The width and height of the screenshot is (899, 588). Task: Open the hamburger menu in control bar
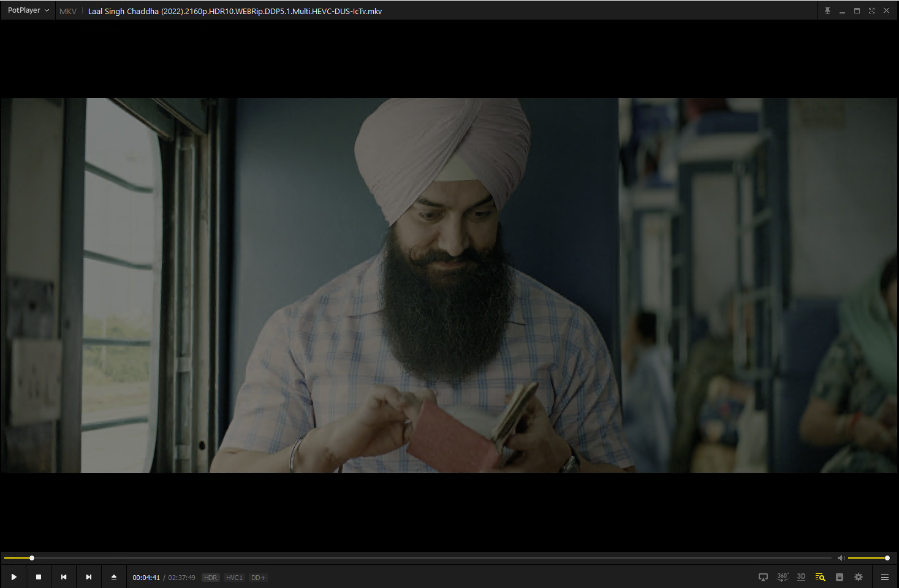click(x=885, y=577)
